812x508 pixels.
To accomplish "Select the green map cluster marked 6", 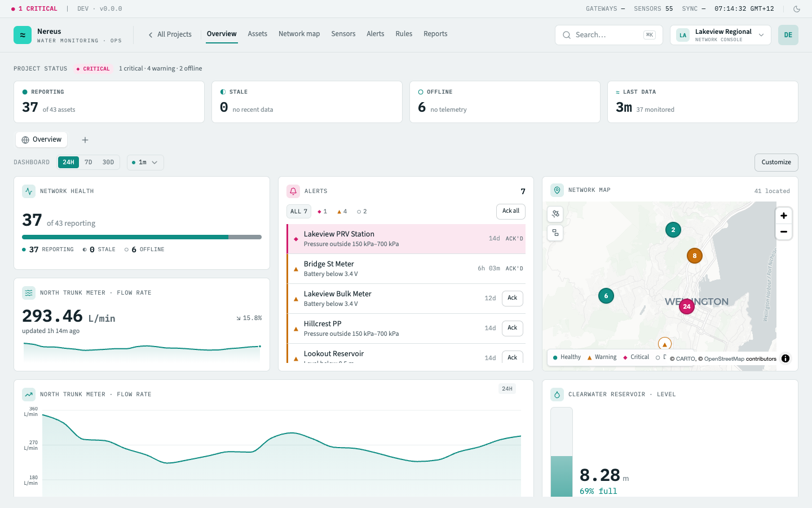I will 606,296.
